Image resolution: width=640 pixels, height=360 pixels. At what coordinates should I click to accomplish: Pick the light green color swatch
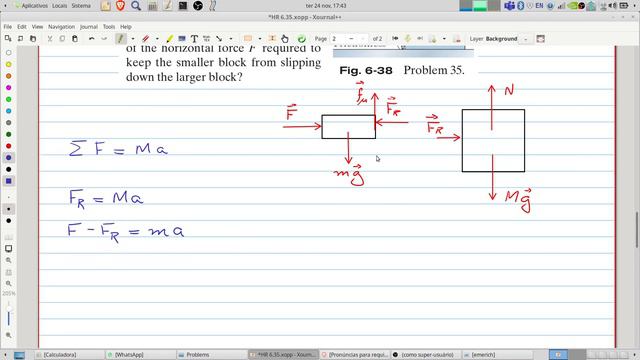point(9,99)
